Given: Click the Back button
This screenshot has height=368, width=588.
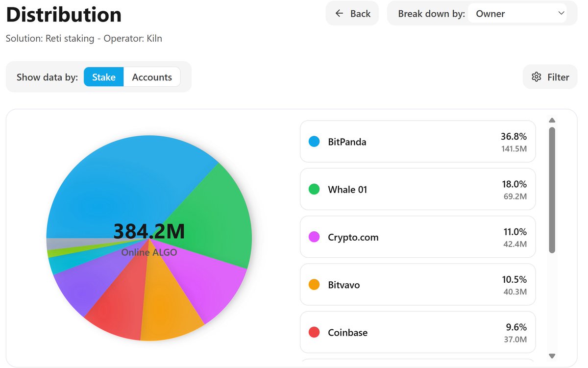Looking at the screenshot, I should click(352, 14).
